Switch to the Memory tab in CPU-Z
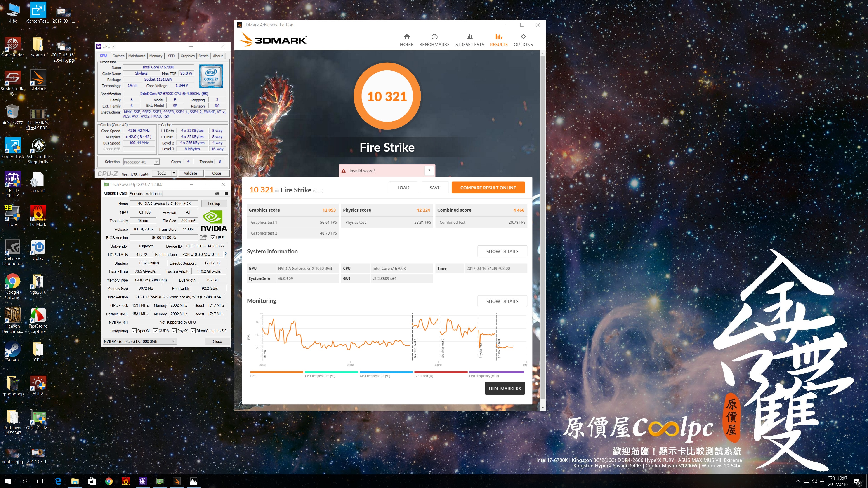Image resolution: width=868 pixels, height=488 pixels. pyautogui.click(x=156, y=56)
